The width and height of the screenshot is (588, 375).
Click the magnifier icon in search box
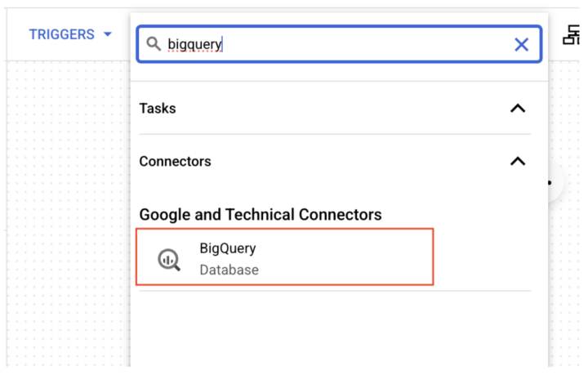[x=154, y=44]
